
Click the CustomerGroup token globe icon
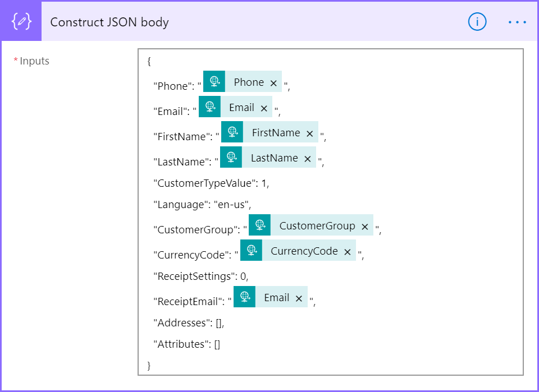point(259,225)
